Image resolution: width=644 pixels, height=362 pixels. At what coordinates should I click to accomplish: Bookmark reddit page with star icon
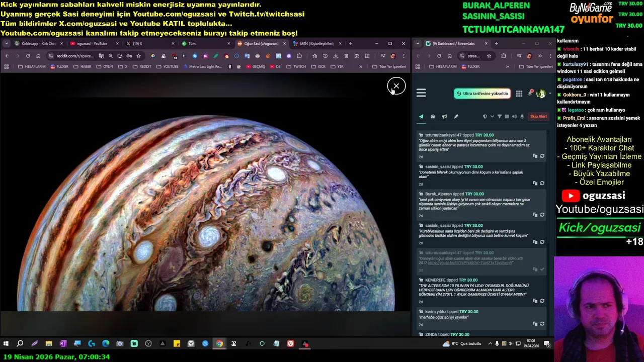click(x=138, y=56)
